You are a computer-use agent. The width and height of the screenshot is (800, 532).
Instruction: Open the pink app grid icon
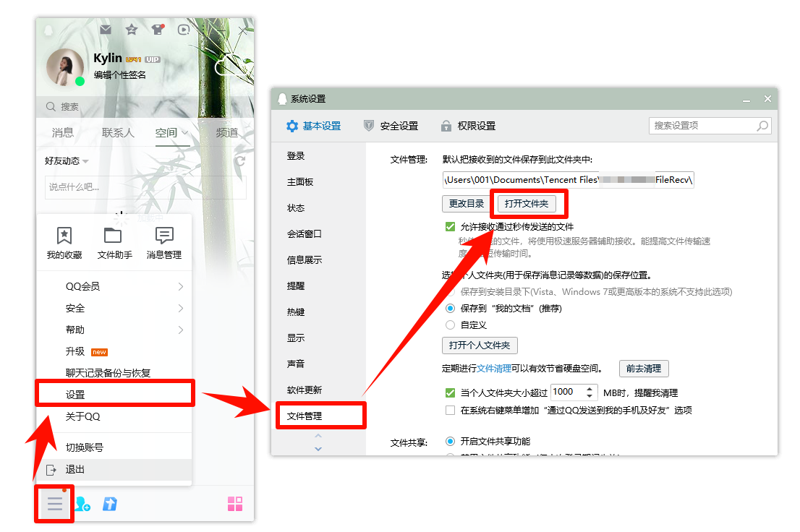(235, 504)
